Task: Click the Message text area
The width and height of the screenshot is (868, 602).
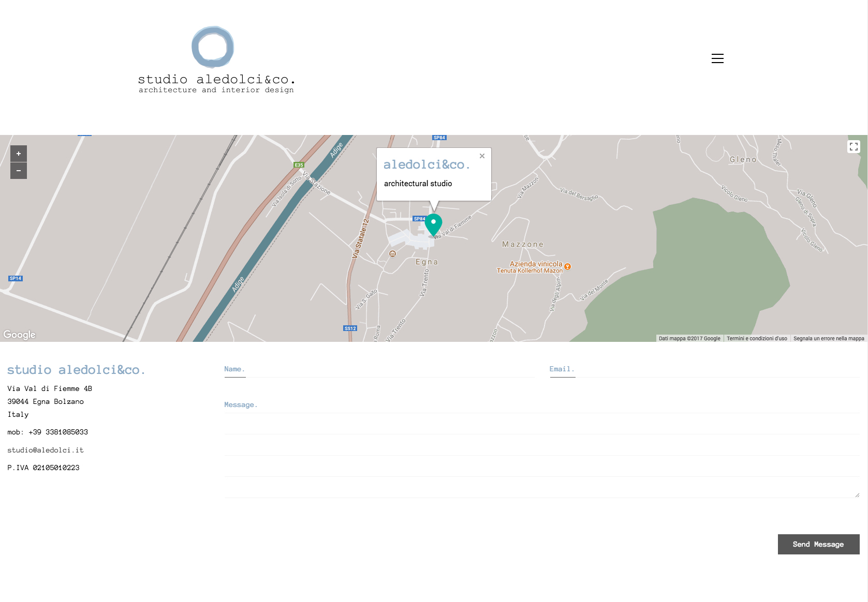Action: 542,447
